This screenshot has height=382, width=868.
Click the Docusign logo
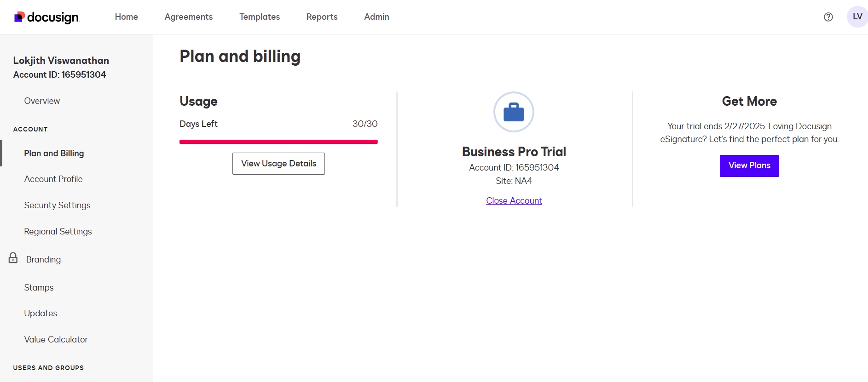pyautogui.click(x=46, y=17)
